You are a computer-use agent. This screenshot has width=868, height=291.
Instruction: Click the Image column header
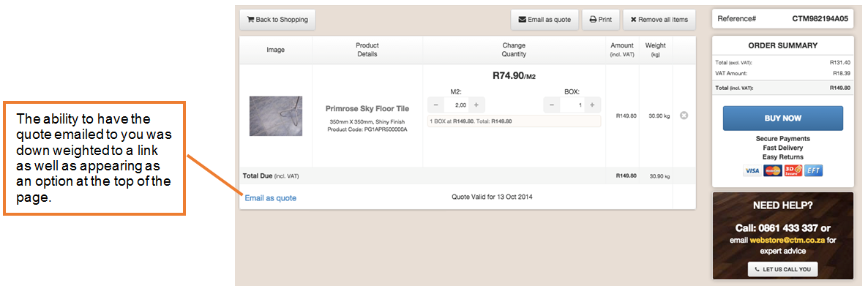coord(276,50)
